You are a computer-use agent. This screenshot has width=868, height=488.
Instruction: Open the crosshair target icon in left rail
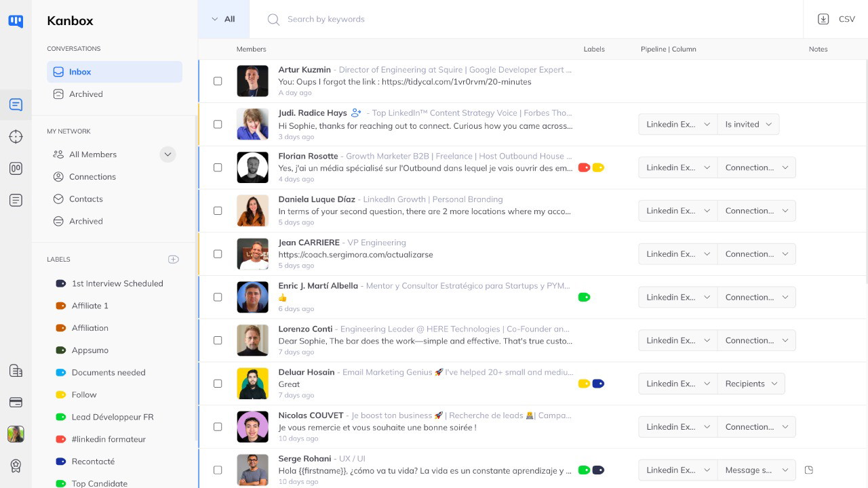coord(16,137)
